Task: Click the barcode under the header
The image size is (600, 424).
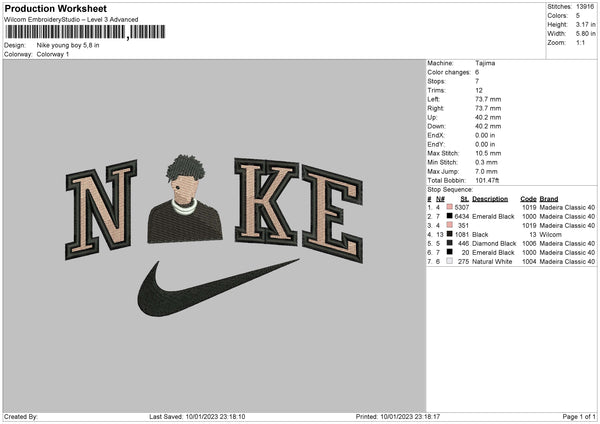Action: coord(85,32)
